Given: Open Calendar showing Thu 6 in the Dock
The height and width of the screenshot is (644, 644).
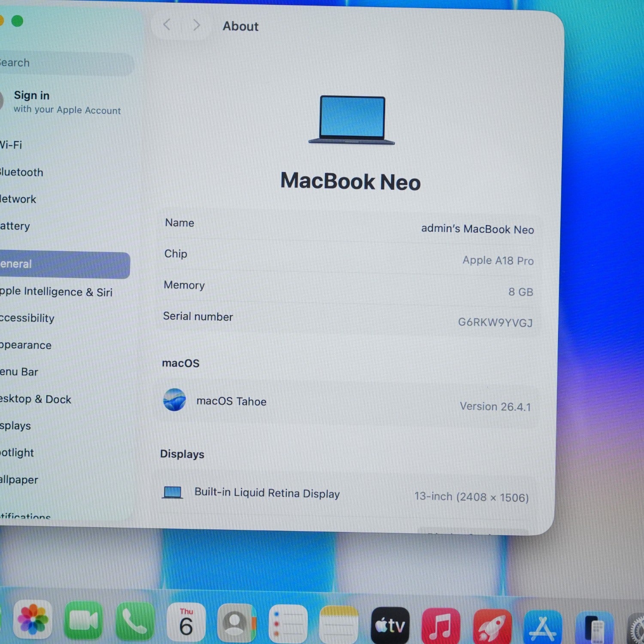Looking at the screenshot, I should tap(186, 623).
